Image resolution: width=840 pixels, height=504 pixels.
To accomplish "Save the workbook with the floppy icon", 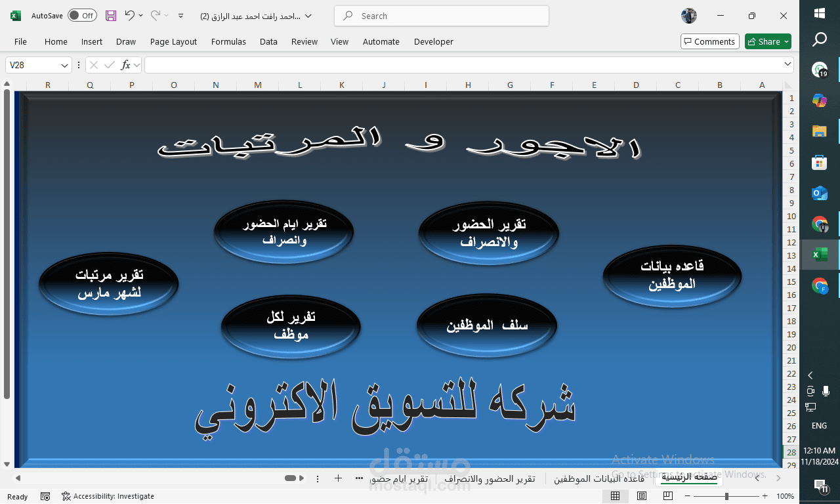I will (111, 16).
